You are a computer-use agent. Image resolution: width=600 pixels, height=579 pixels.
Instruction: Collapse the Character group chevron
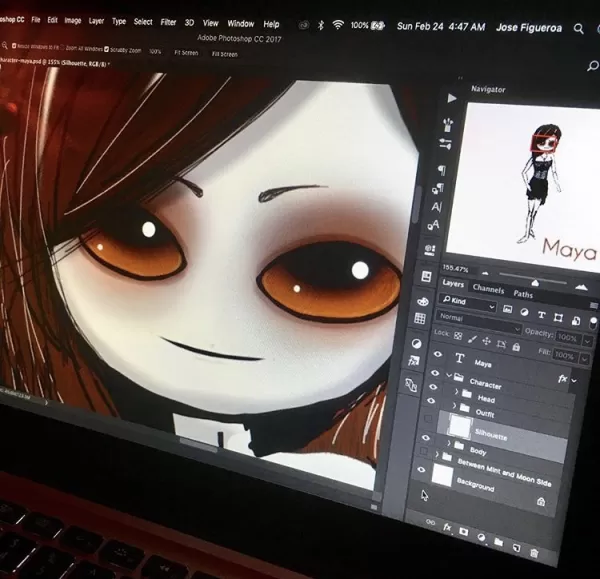(449, 376)
